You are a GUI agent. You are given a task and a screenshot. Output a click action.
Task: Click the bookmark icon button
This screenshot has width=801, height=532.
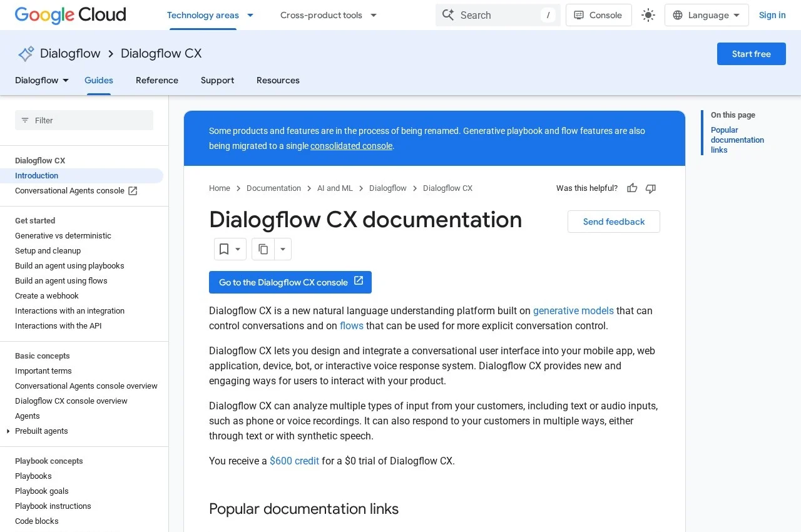pyautogui.click(x=224, y=249)
